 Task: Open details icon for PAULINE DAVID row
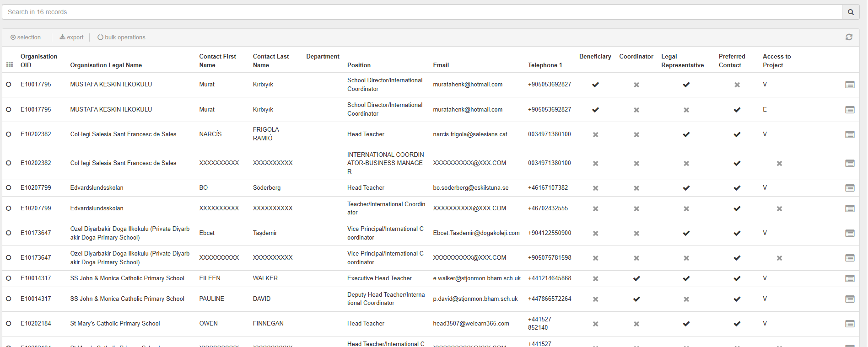pos(850,299)
